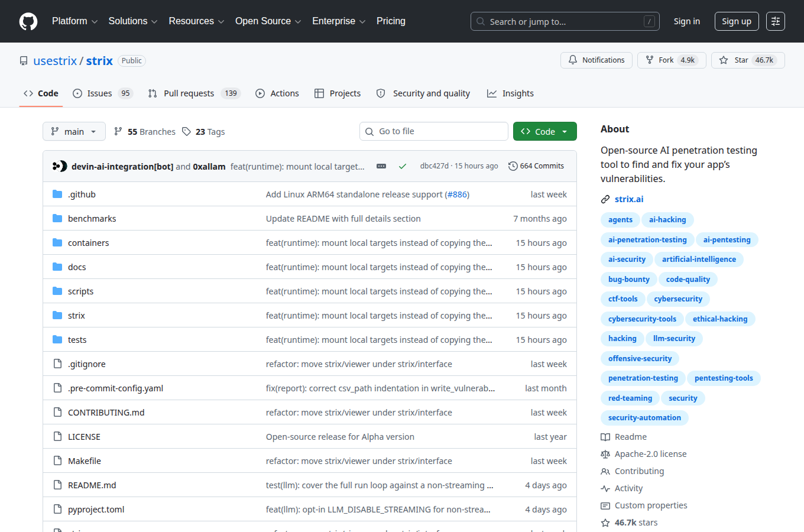The width and height of the screenshot is (804, 532).
Task: Select the bug-bounty topic tag
Action: (x=628, y=279)
